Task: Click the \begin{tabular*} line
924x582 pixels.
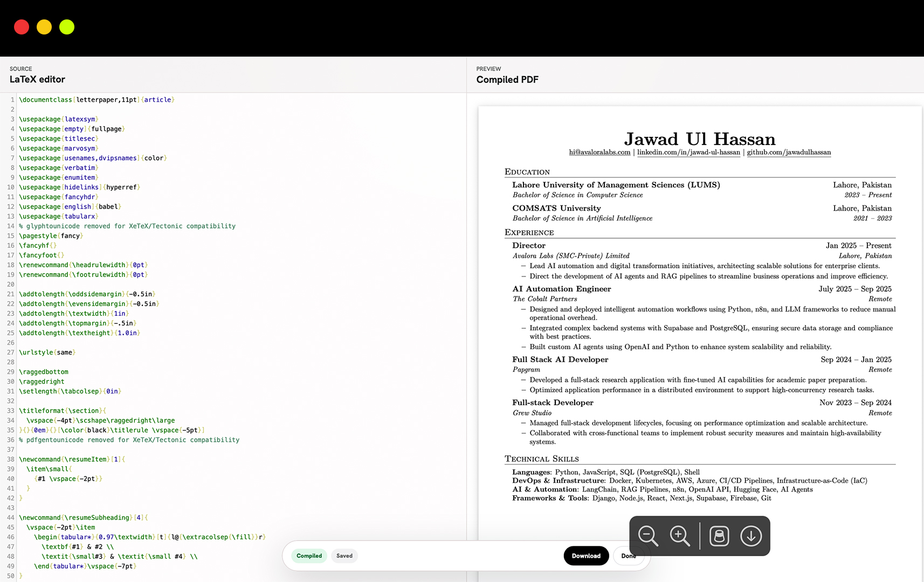Action: coord(150,537)
